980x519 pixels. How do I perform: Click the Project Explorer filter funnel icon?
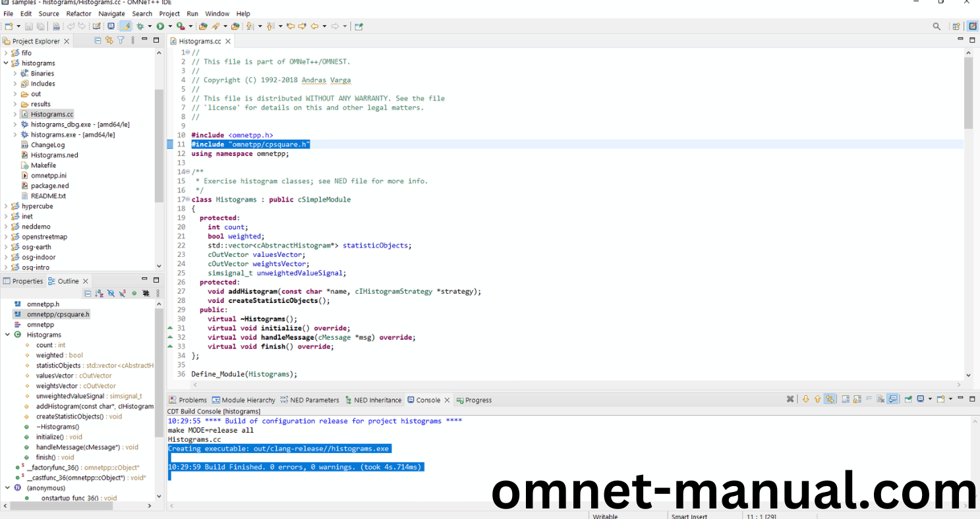121,41
